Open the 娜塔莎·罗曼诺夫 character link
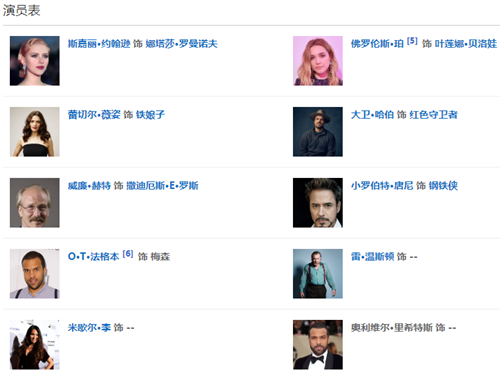The height and width of the screenshot is (379, 500). click(x=181, y=44)
